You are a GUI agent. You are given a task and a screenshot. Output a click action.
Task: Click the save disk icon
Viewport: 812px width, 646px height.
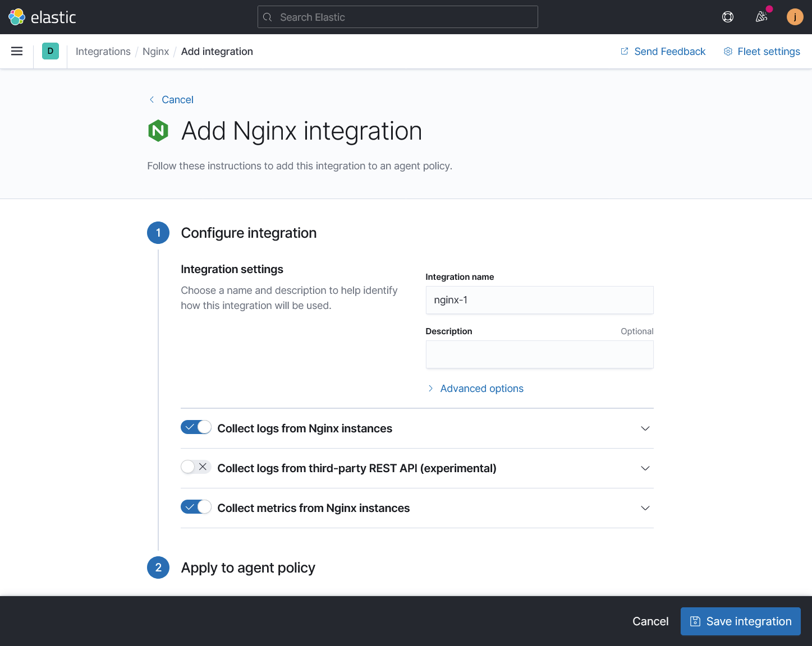click(x=695, y=621)
